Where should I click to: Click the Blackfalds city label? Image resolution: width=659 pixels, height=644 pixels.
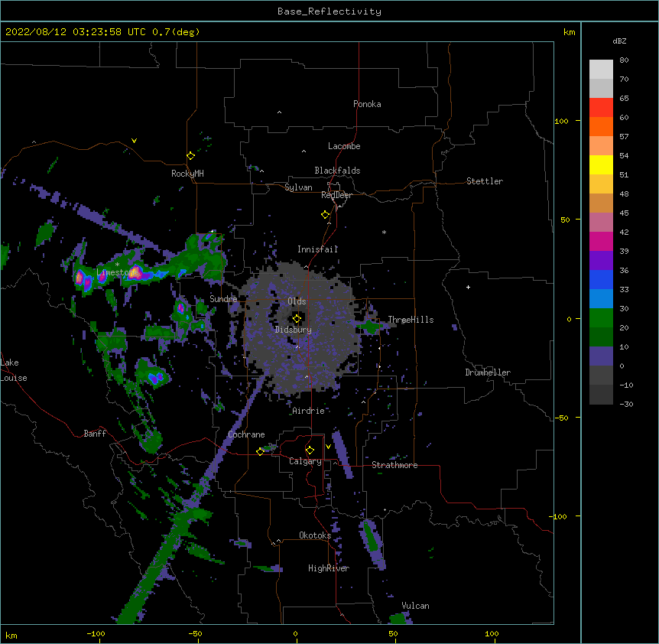(337, 171)
